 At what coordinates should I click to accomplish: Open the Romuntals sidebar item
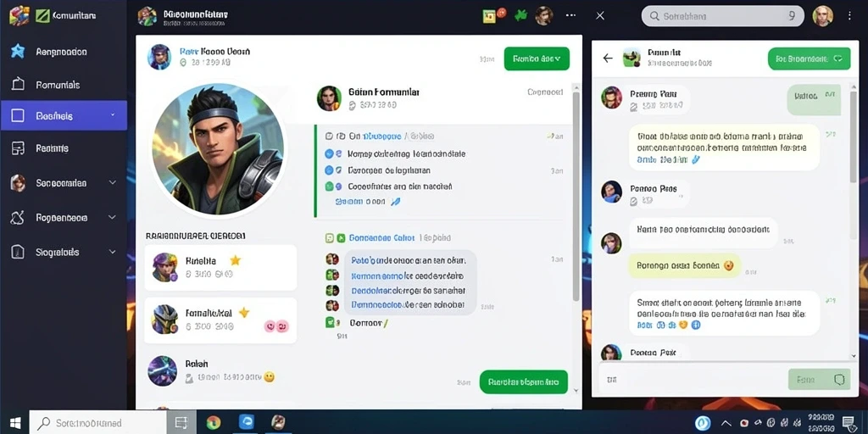64,85
